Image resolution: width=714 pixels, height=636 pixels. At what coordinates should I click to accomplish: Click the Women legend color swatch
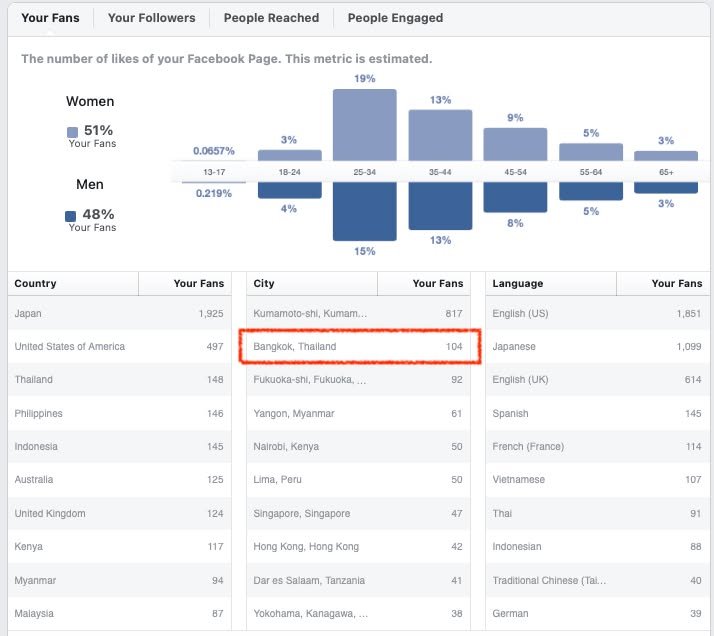[x=72, y=131]
